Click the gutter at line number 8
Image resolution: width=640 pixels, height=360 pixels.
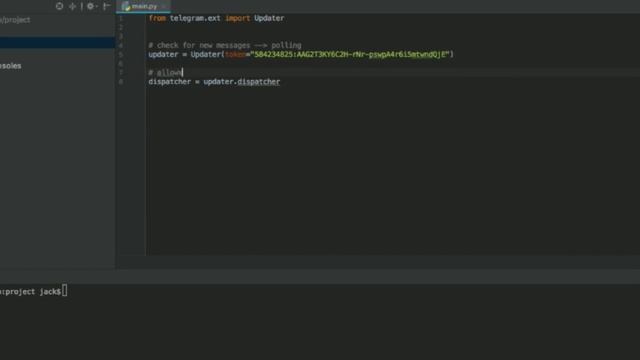[121, 82]
